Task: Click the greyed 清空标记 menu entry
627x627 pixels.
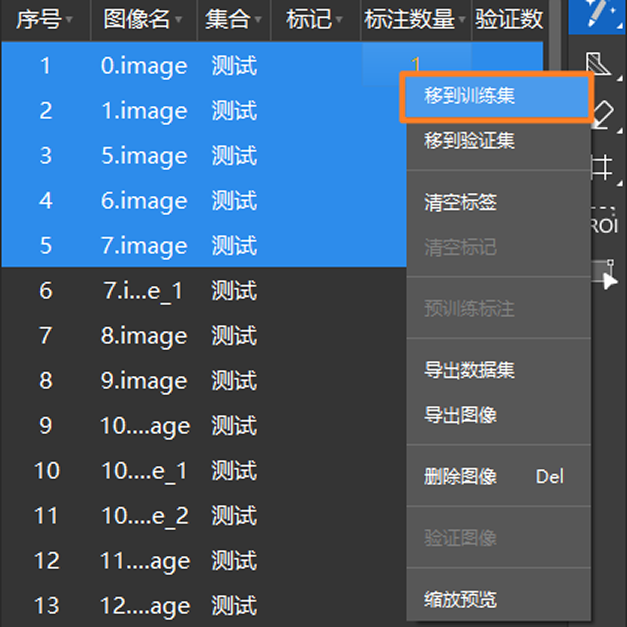Action: click(498, 247)
